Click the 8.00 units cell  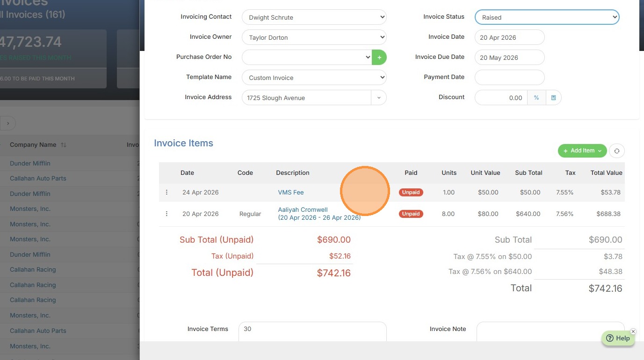click(448, 214)
